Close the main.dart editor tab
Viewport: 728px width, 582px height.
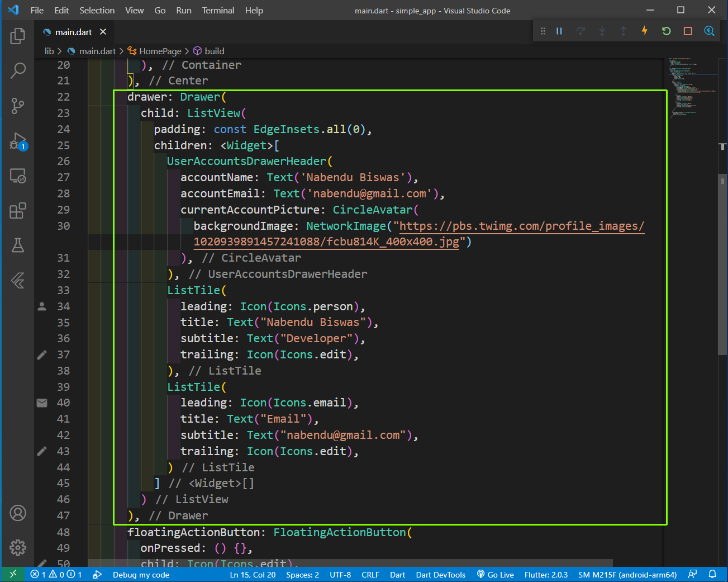[103, 32]
